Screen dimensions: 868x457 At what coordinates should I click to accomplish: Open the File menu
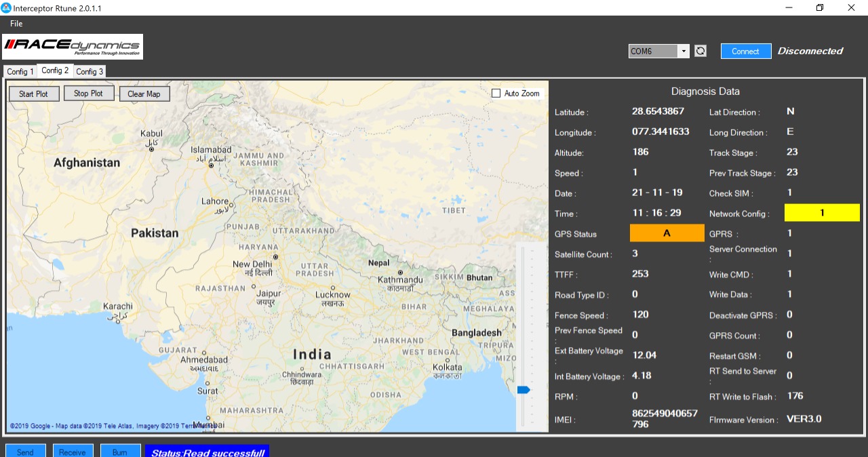(16, 24)
